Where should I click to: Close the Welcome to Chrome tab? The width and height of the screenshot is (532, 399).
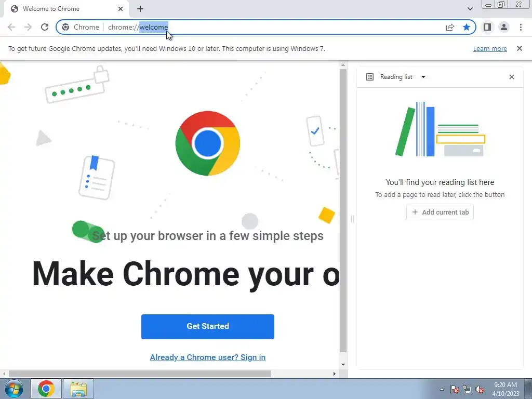(121, 9)
